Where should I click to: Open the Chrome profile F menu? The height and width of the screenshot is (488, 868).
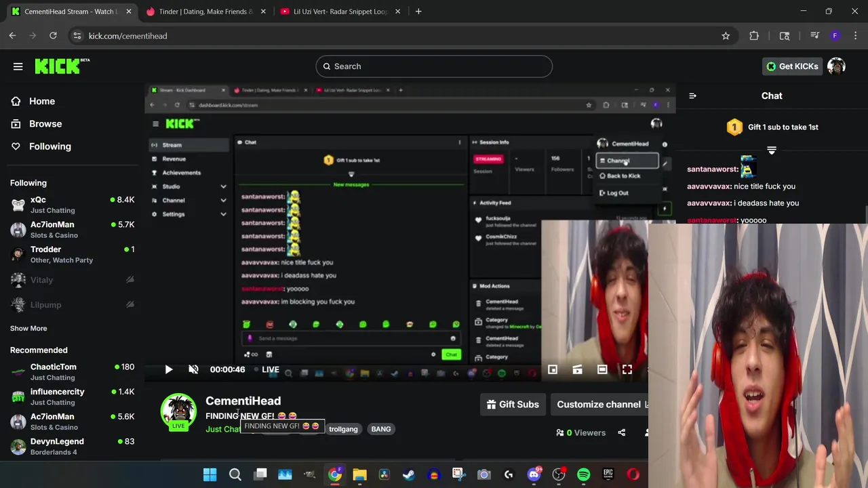click(x=835, y=36)
